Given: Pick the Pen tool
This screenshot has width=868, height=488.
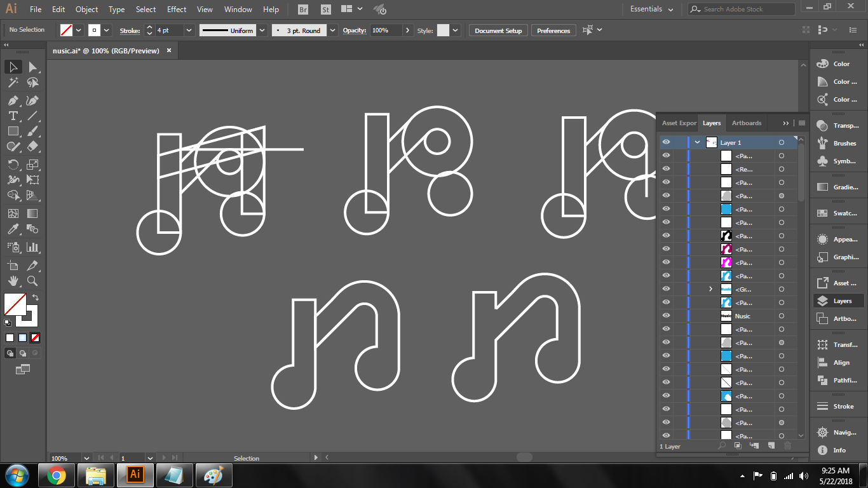Looking at the screenshot, I should pyautogui.click(x=13, y=100).
